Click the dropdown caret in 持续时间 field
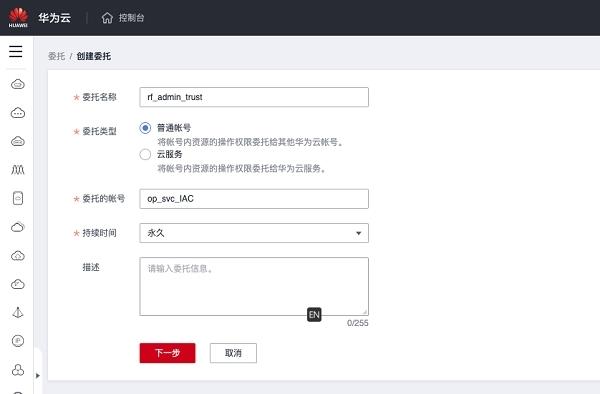The width and height of the screenshot is (600, 394). (x=359, y=233)
